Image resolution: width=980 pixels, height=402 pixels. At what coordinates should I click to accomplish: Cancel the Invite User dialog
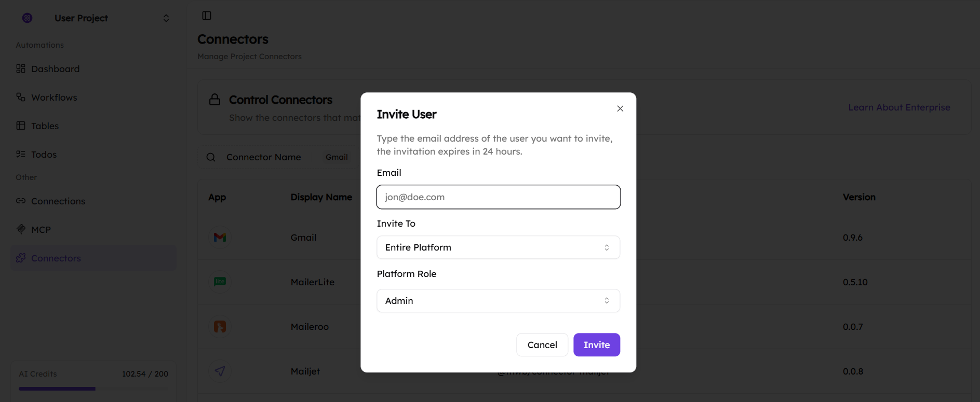click(542, 345)
